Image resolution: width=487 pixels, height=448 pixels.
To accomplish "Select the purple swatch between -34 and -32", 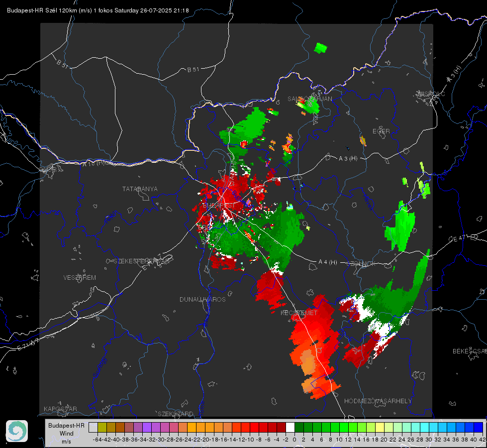I will pos(147,428).
